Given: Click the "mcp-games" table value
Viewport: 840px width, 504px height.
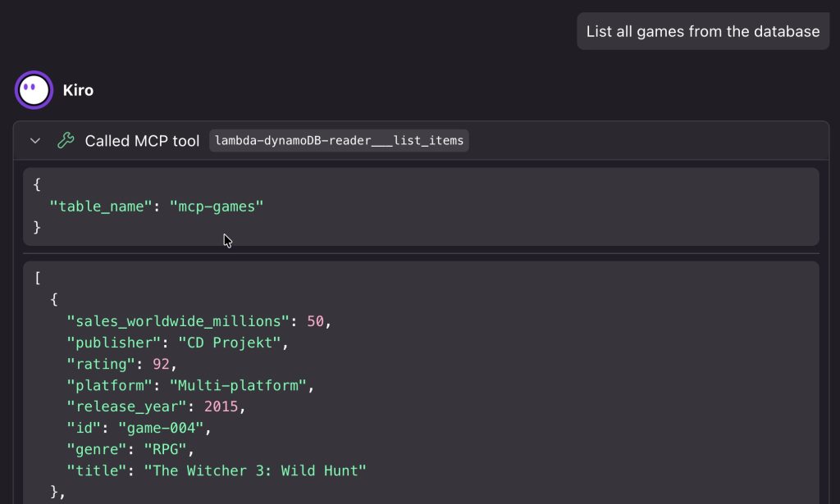Looking at the screenshot, I should click(217, 207).
